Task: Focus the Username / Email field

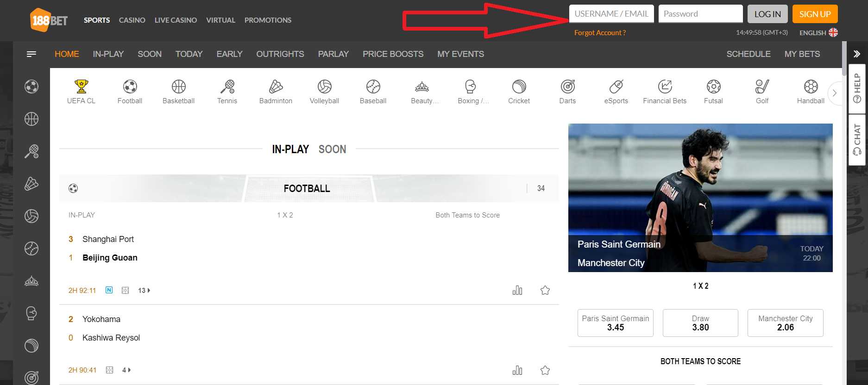Action: 611,14
